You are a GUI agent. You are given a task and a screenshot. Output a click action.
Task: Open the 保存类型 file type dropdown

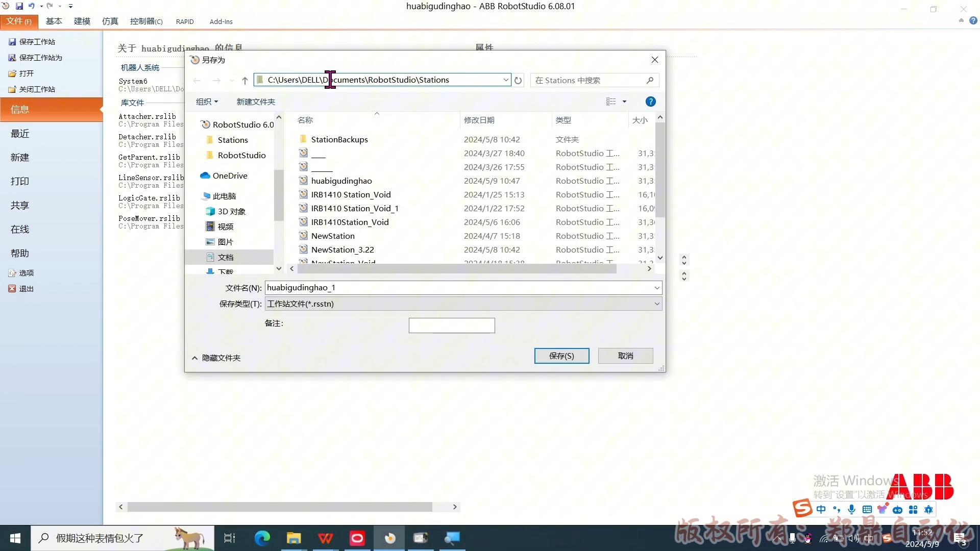657,304
